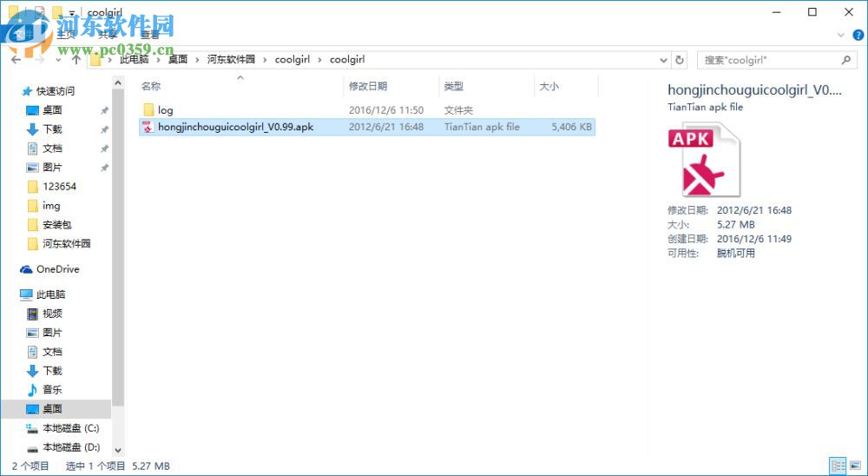Click sidebar scrollbar up arrow
This screenshot has height=476, width=868.
tap(117, 83)
